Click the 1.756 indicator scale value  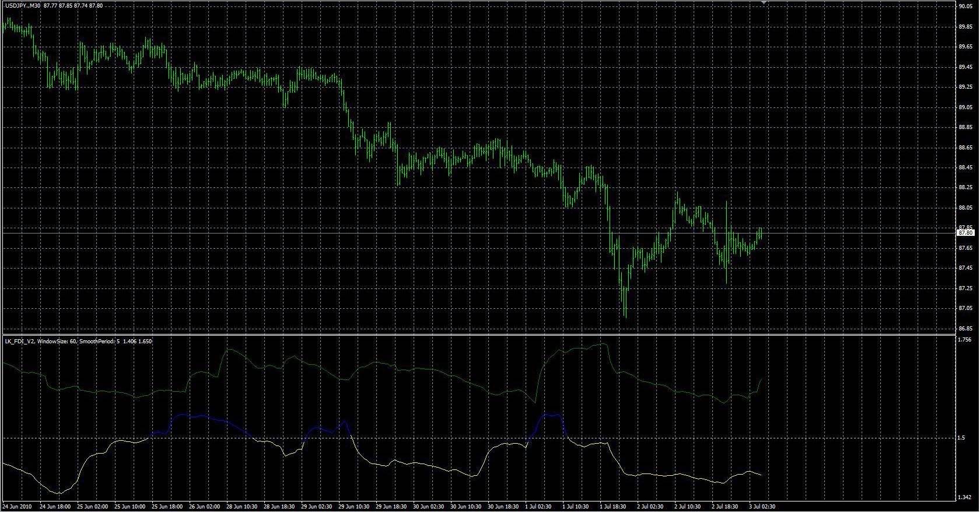click(965, 340)
